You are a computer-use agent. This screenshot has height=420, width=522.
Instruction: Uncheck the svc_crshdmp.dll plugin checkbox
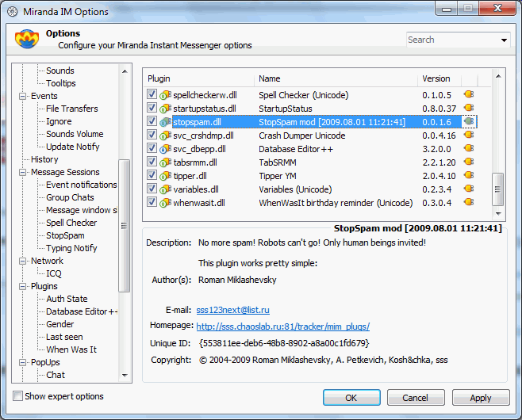152,135
